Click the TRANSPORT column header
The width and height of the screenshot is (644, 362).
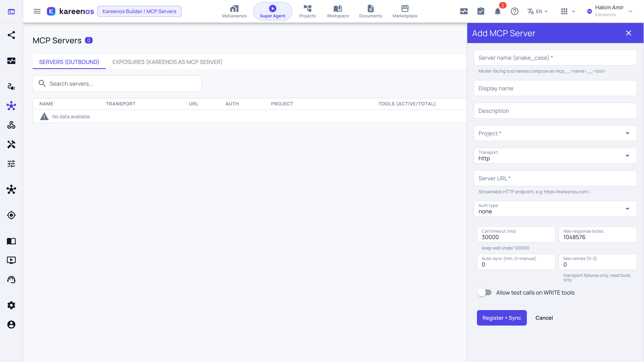tap(120, 104)
